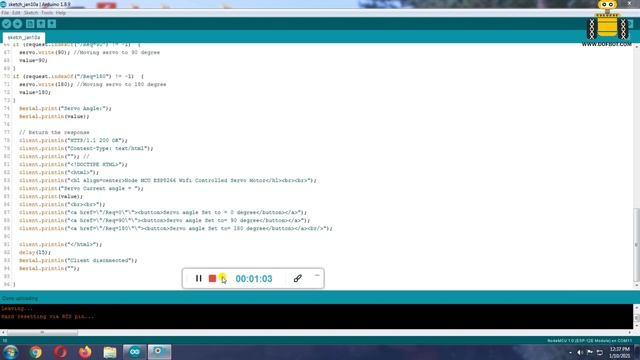
Task: Click the '// Return the response' comment
Action: (x=54, y=132)
